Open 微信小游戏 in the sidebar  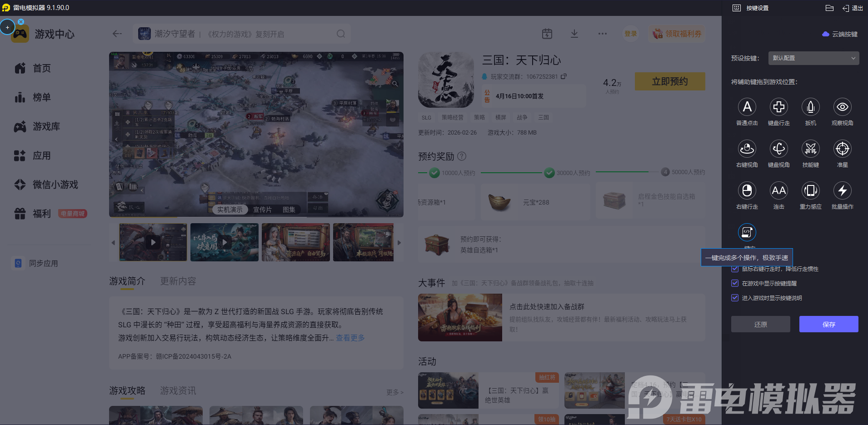pyautogui.click(x=46, y=185)
